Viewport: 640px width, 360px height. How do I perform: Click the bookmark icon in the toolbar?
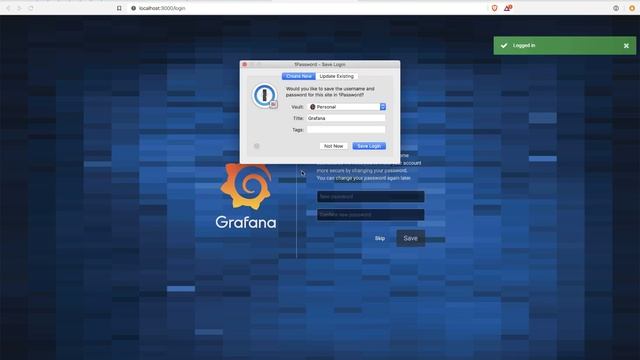119,8
